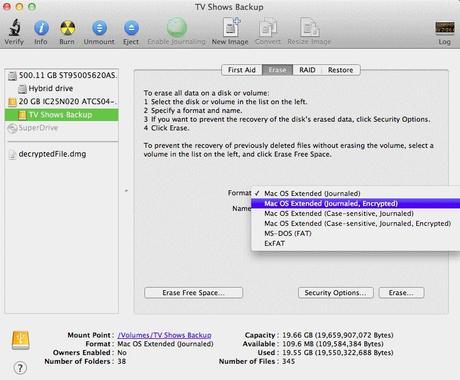This screenshot has height=380, width=460.
Task: Select decryptedFile.dmg in the sidebar
Action: coord(62,154)
